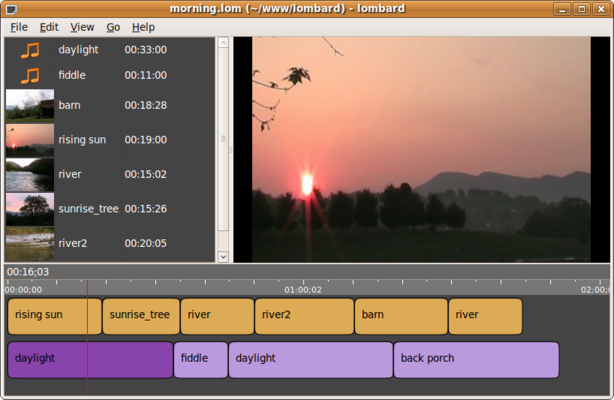Select the sunrise_tree clip thumbnail
Image resolution: width=614 pixels, height=400 pixels.
[x=30, y=209]
